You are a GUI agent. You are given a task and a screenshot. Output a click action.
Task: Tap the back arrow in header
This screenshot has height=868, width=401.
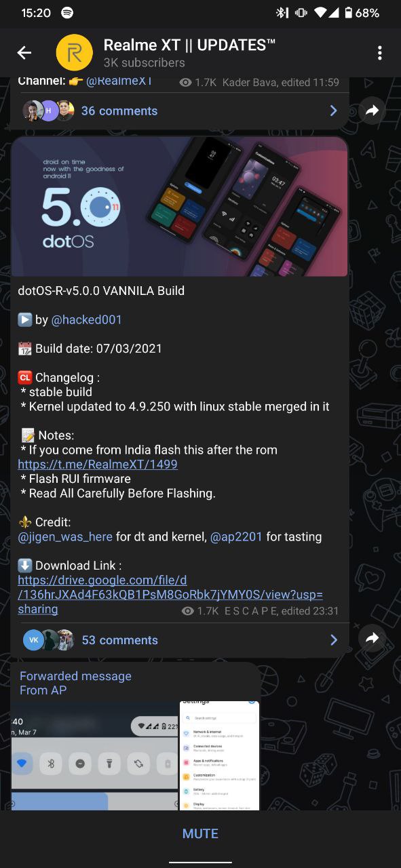click(x=24, y=53)
